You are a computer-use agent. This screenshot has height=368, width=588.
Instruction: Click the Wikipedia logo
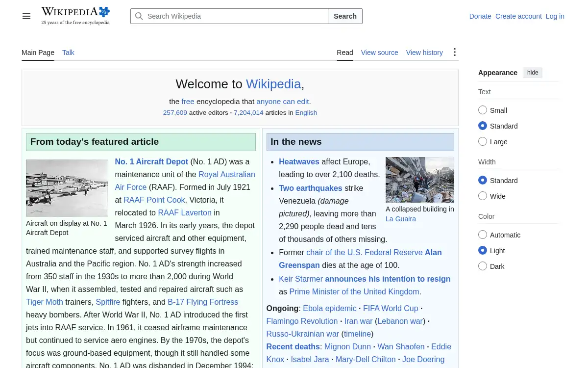(75, 16)
